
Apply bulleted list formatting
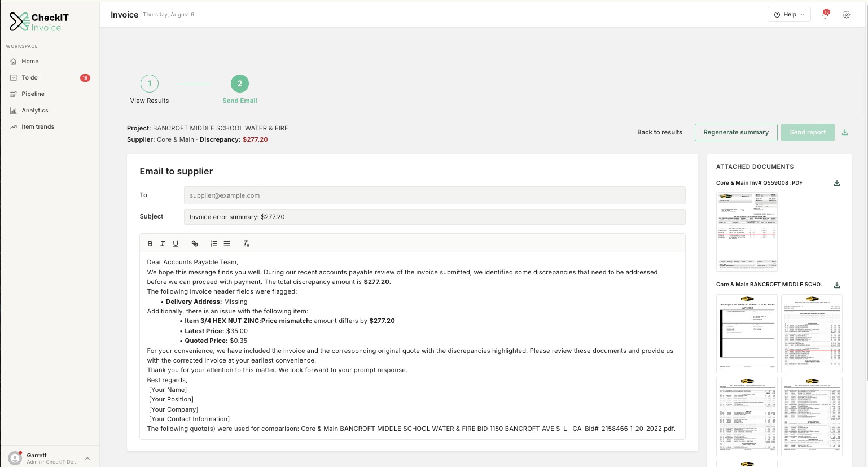[x=227, y=243]
